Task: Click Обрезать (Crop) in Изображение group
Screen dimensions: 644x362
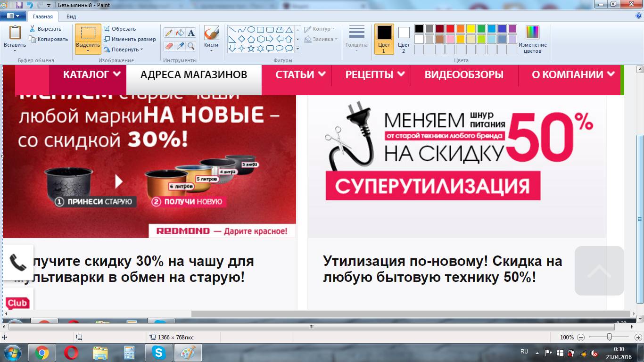Action: [x=120, y=29]
